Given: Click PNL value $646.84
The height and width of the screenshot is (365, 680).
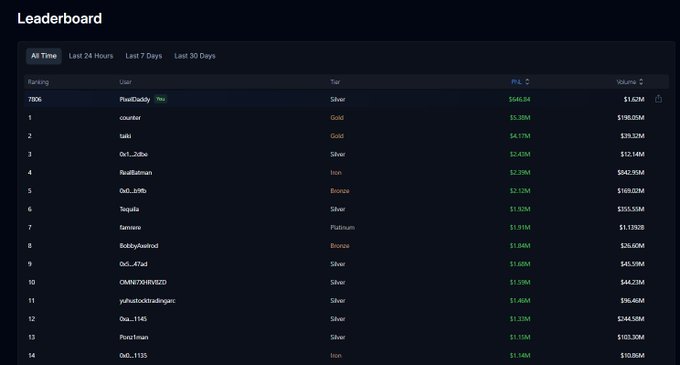Looking at the screenshot, I should [520, 99].
